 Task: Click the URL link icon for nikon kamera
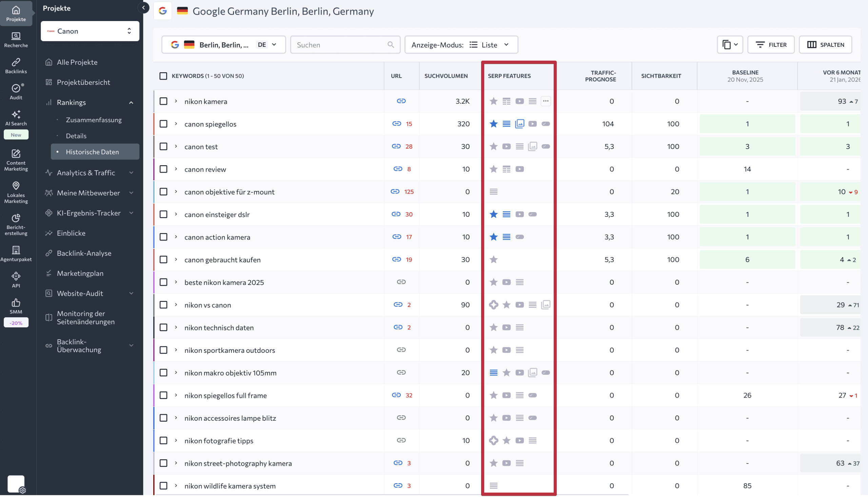coord(401,101)
